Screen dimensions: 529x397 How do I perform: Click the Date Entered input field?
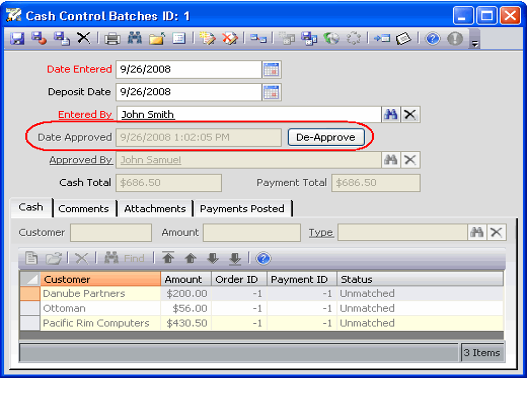(x=189, y=69)
